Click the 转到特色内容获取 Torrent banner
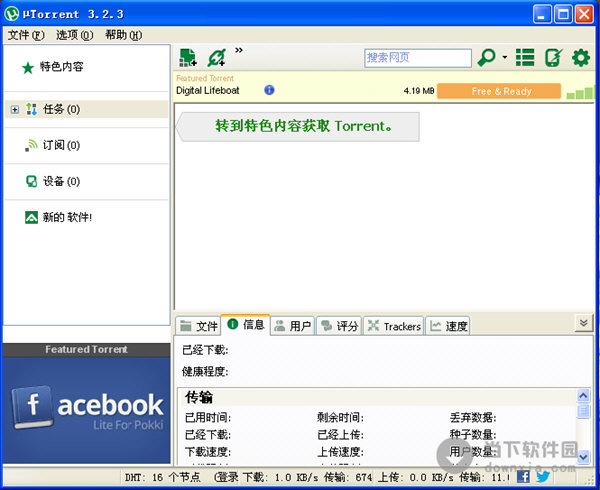This screenshot has height=490, width=600. point(298,127)
